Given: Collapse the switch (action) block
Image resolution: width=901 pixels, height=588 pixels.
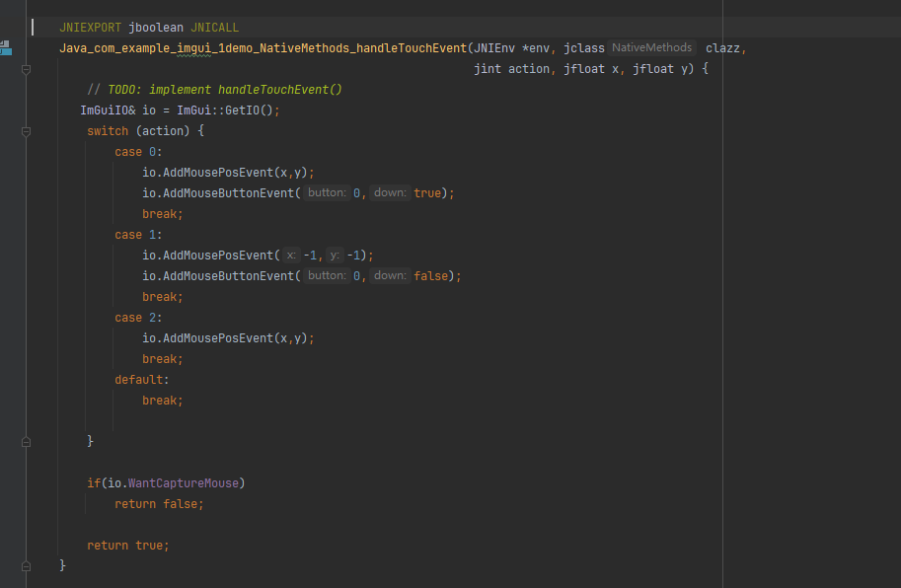Looking at the screenshot, I should pyautogui.click(x=27, y=131).
